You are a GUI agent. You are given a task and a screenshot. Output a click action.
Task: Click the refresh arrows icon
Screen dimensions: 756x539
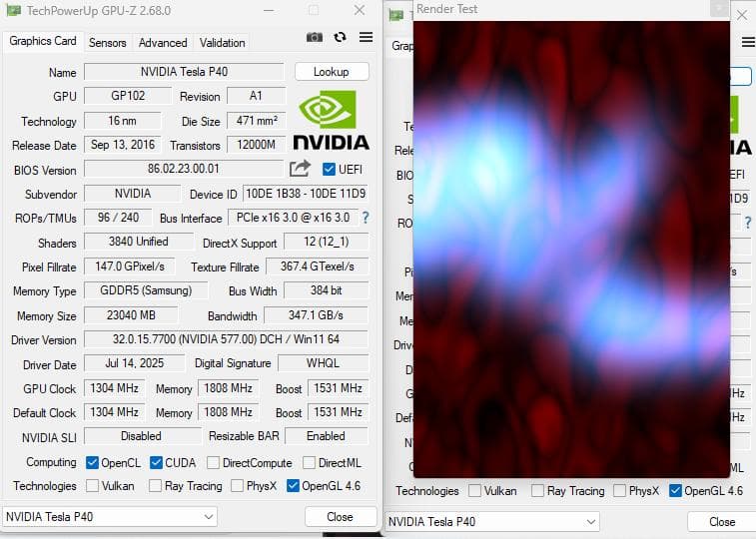340,37
